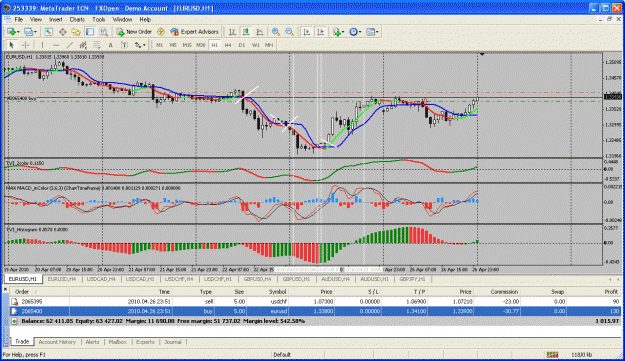Switch to GBPUSD,H4 chart tab
The image size is (625, 361).
point(257,279)
